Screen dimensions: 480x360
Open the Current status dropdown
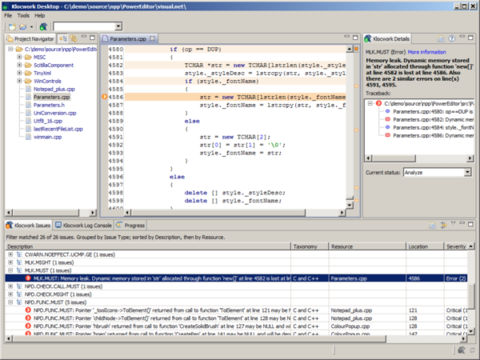point(468,172)
